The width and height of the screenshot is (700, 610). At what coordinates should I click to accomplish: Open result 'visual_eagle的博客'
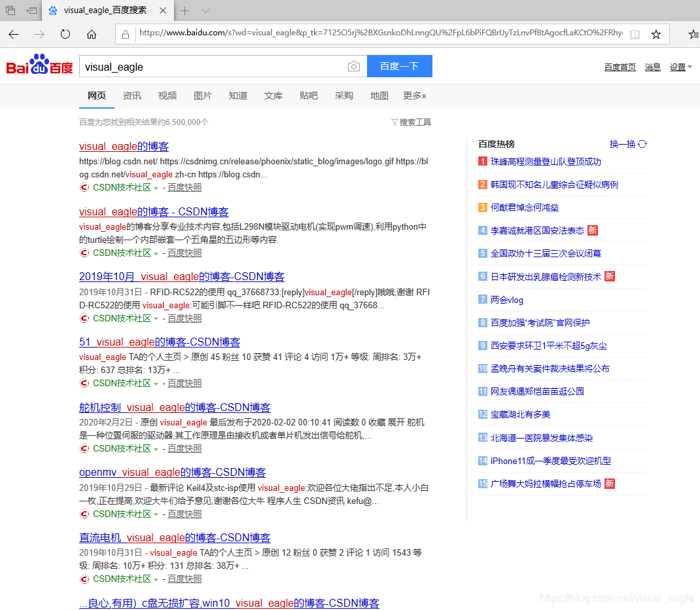click(x=124, y=147)
